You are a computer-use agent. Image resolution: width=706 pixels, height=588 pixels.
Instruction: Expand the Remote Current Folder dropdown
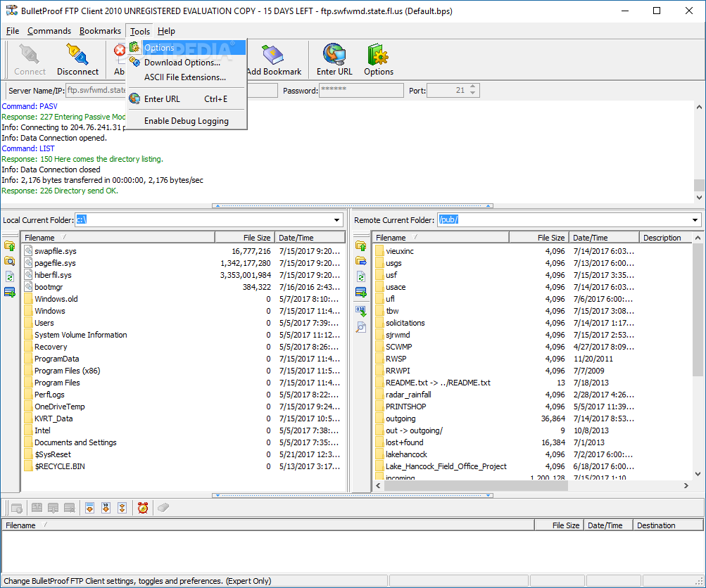click(x=695, y=220)
